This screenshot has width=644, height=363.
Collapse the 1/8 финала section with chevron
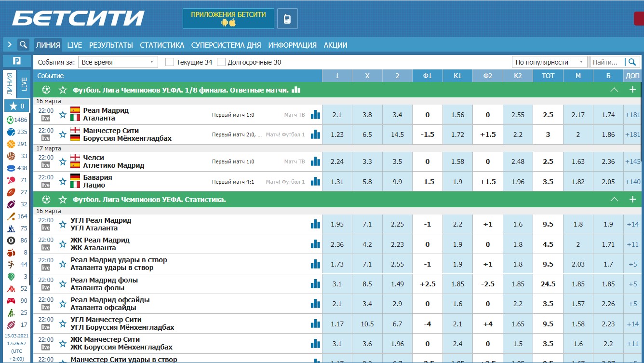point(614,90)
